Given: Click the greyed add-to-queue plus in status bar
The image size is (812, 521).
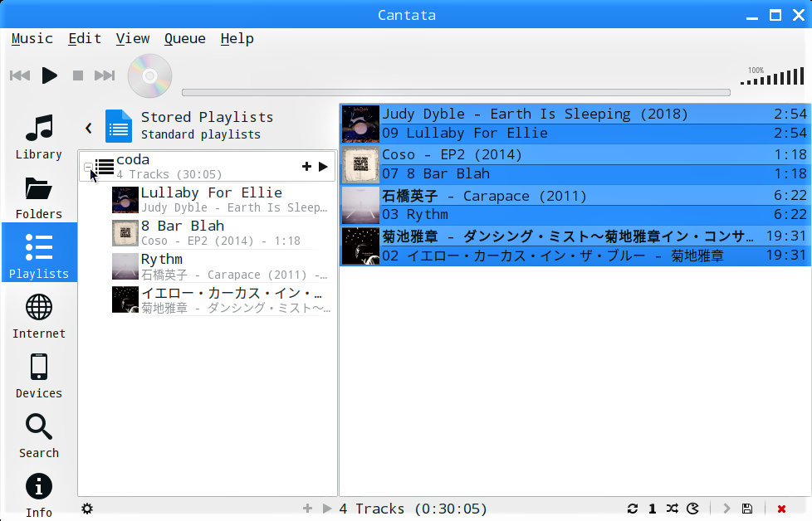Looking at the screenshot, I should point(307,509).
